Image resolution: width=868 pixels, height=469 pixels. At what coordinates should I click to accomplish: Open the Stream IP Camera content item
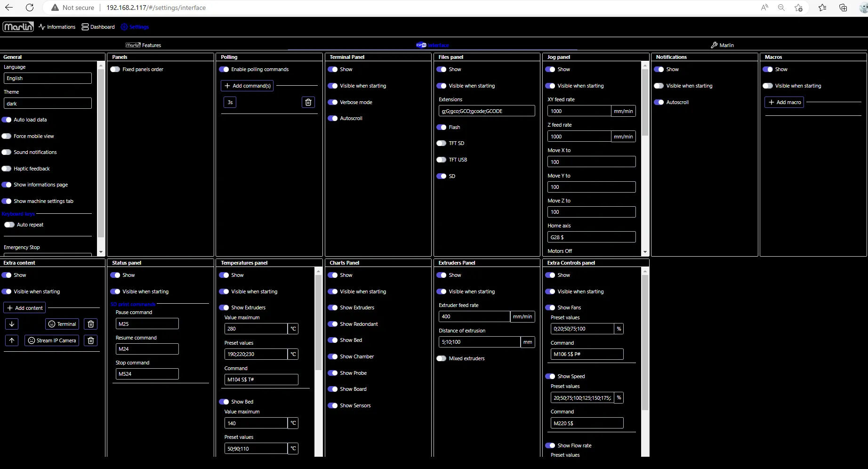(52, 340)
